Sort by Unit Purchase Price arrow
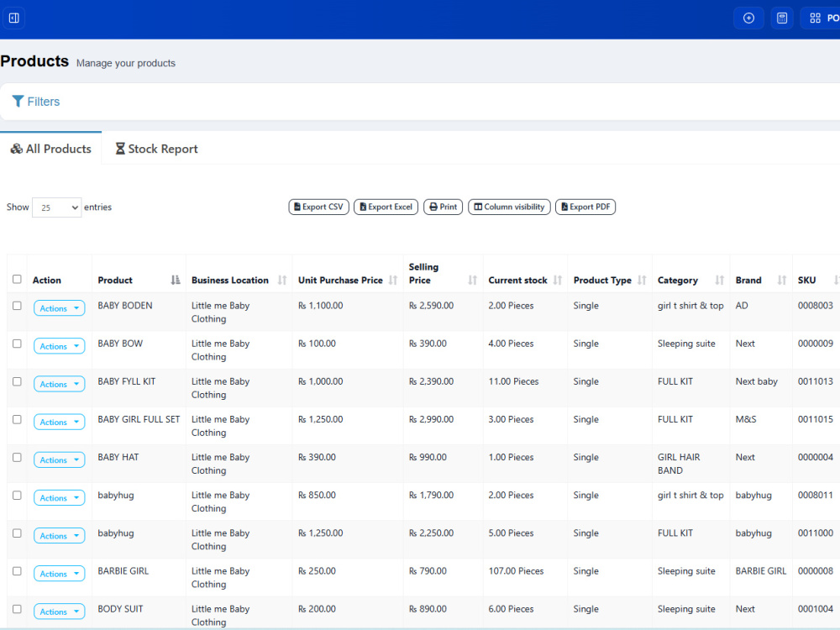 (393, 280)
